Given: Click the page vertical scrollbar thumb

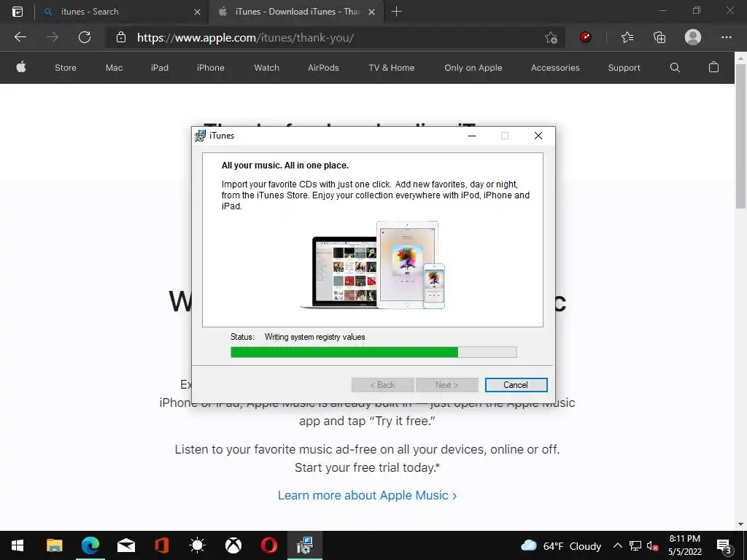Looking at the screenshot, I should 740,136.
